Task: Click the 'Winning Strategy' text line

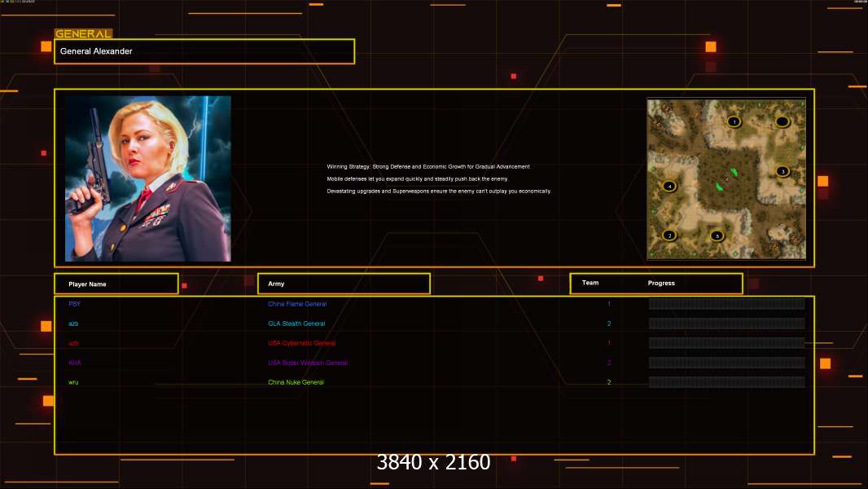Action: coord(428,167)
